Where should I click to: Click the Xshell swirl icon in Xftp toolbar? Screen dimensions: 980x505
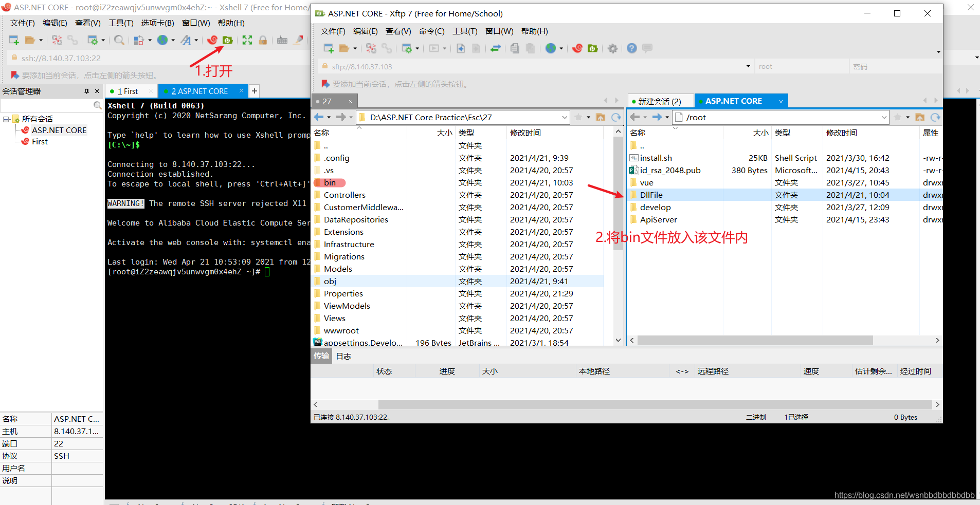coord(577,48)
